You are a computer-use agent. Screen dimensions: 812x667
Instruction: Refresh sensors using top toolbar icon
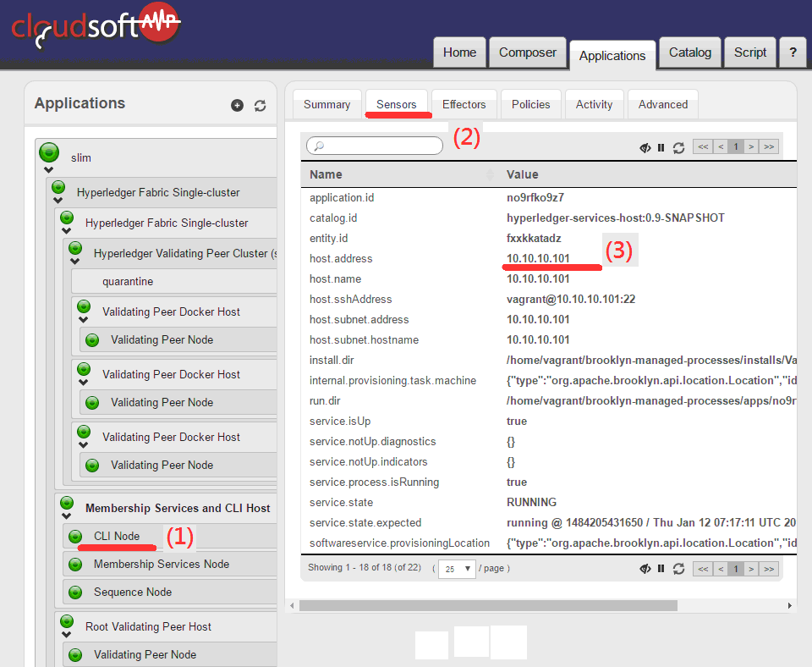[678, 147]
